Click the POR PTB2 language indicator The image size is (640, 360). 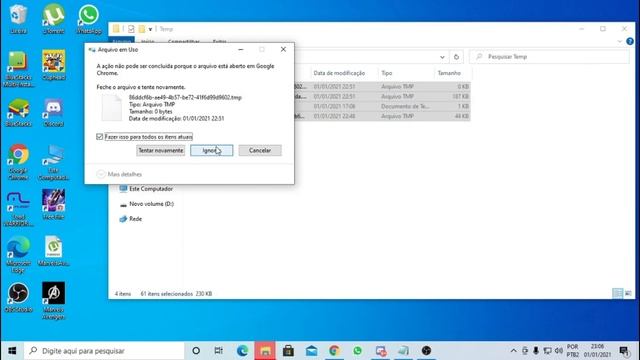(573, 351)
